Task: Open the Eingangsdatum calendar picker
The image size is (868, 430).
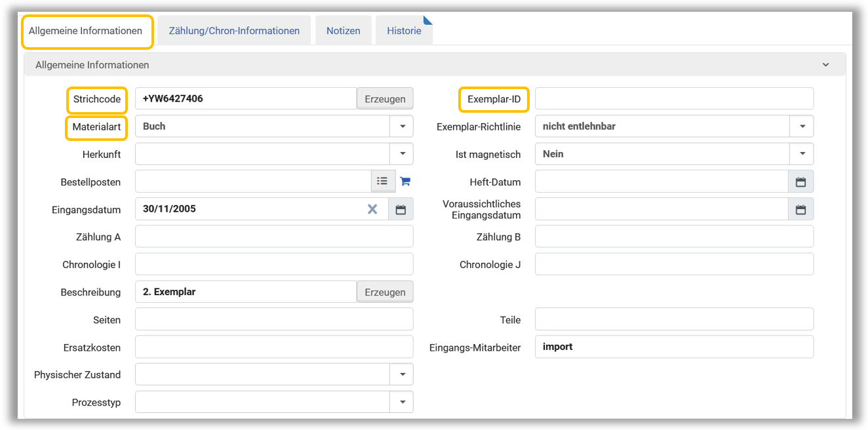Action: pyautogui.click(x=401, y=210)
